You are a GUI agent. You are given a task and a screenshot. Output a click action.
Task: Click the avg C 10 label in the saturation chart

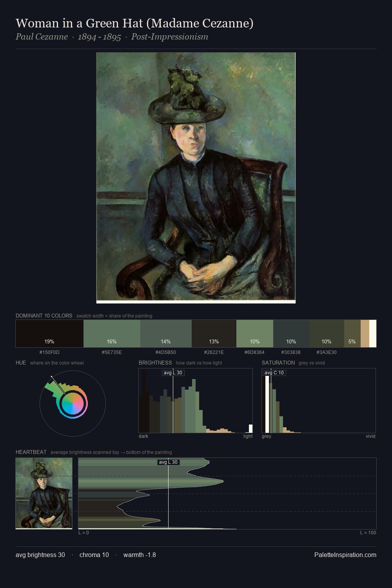click(x=274, y=373)
